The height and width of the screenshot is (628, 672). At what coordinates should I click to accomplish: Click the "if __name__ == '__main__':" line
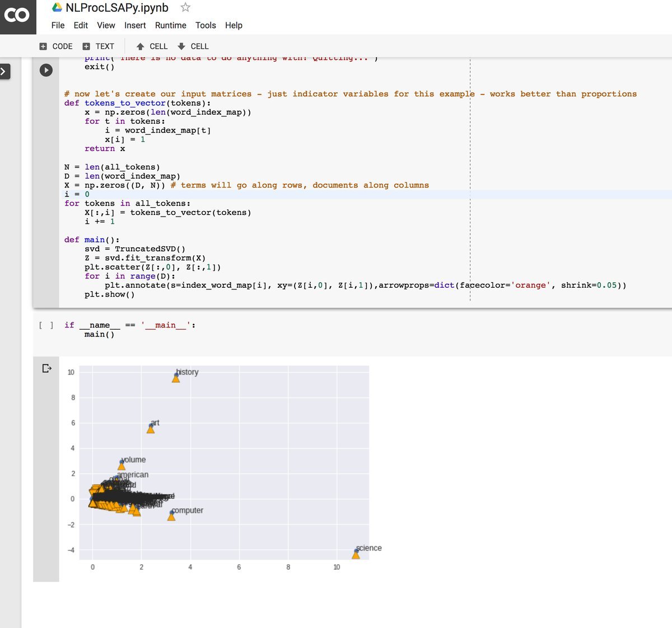pos(130,325)
